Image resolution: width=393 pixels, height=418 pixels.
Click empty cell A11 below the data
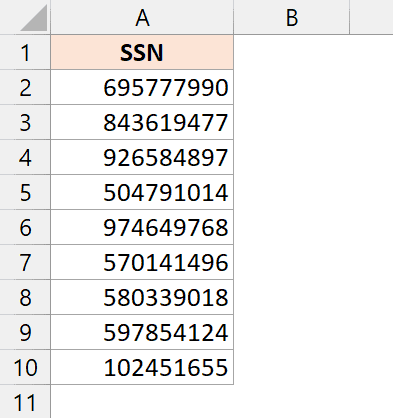(x=142, y=402)
